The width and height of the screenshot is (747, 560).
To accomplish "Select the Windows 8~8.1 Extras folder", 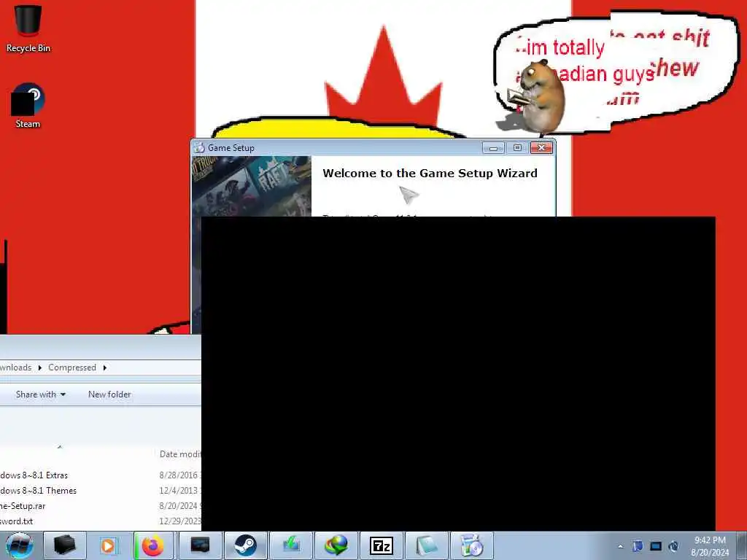I will coord(34,475).
